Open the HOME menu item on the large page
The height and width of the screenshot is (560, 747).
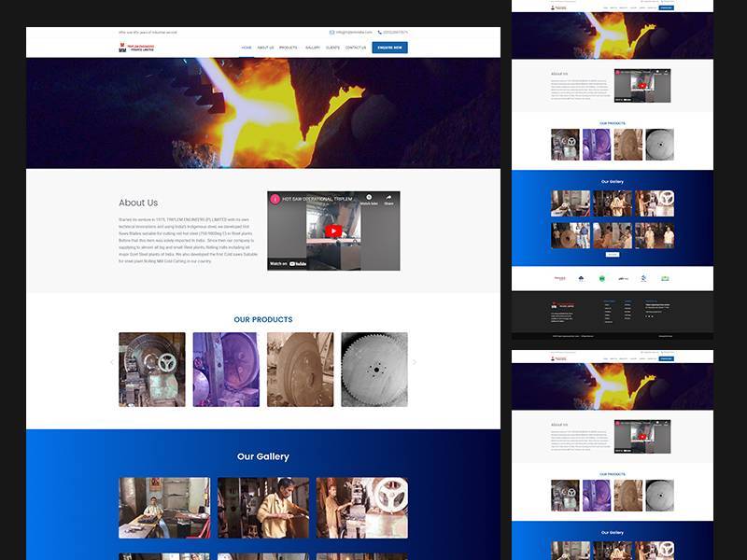[x=247, y=48]
